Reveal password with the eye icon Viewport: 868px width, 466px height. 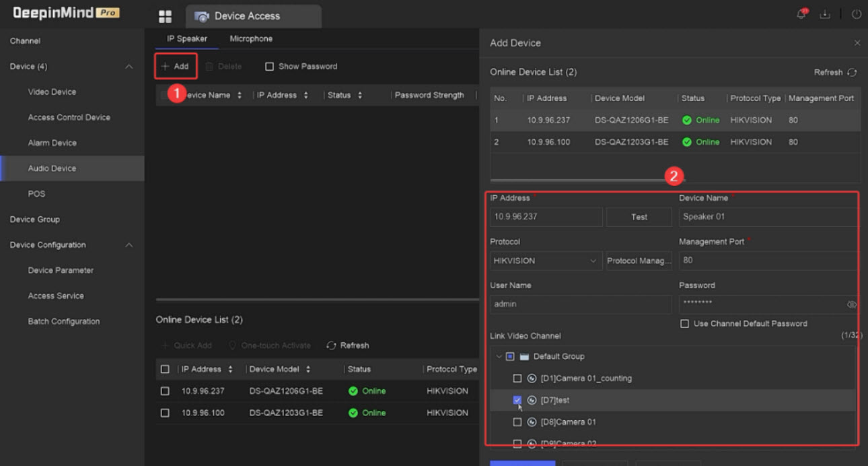coord(851,305)
